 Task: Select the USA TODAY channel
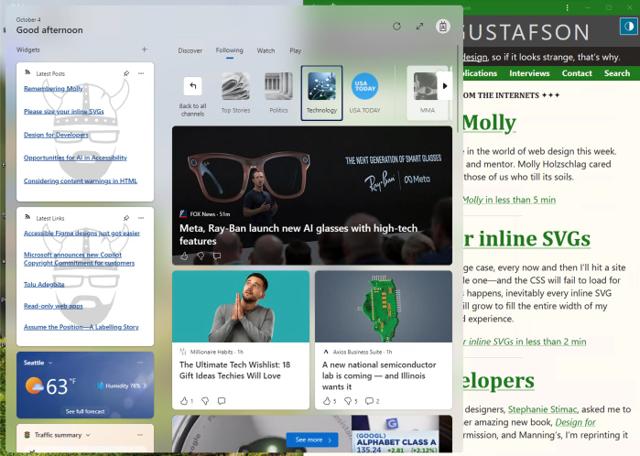coord(364,92)
